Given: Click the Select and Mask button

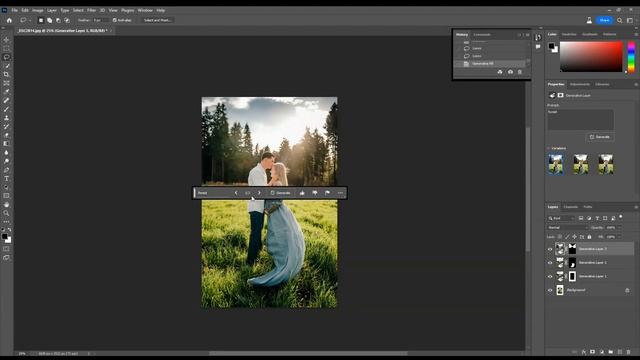Looking at the screenshot, I should click(x=158, y=20).
